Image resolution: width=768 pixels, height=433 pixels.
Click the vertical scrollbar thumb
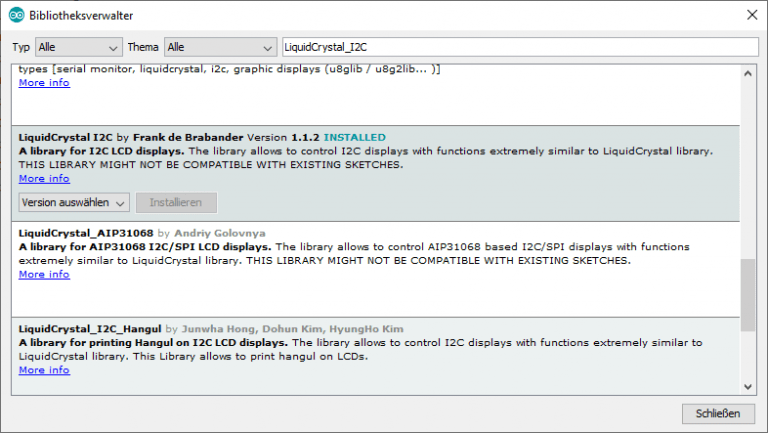pyautogui.click(x=749, y=294)
